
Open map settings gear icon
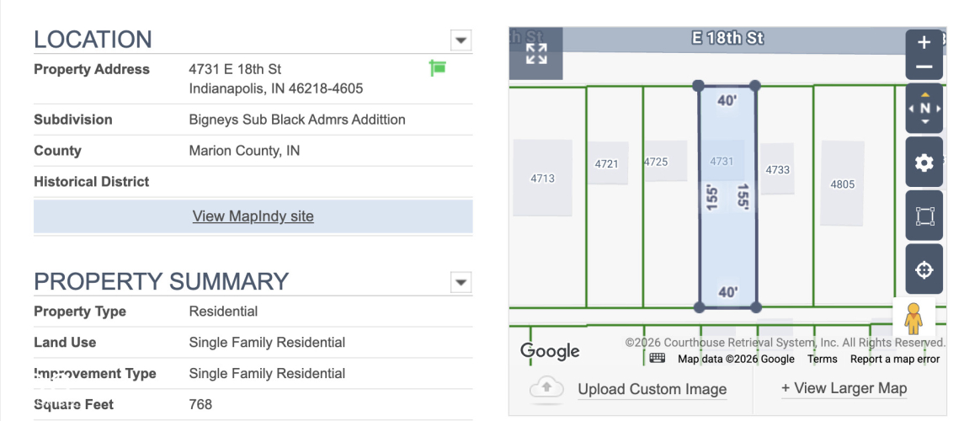pos(924,163)
